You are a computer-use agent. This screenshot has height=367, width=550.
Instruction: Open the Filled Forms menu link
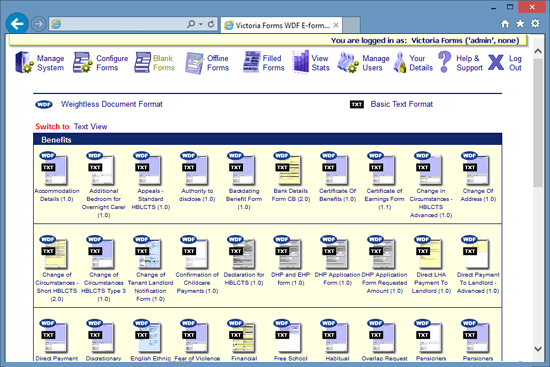[273, 63]
